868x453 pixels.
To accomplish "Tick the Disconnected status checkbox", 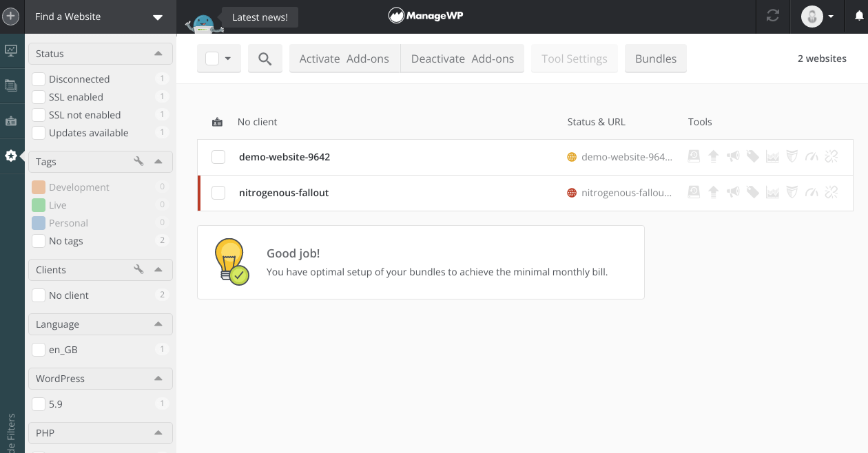I will click(x=39, y=79).
